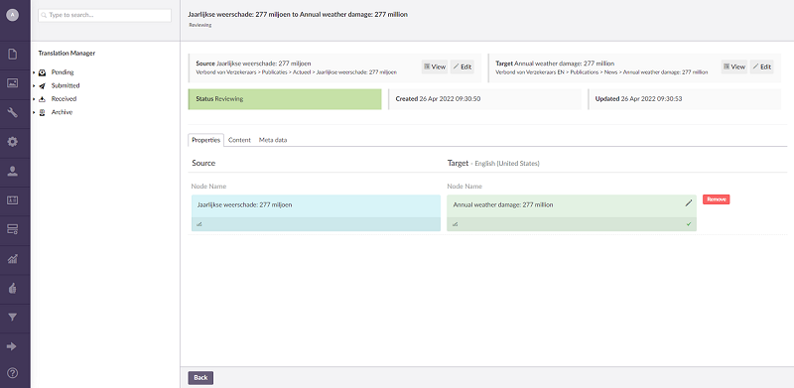Open the Settings wrench icon in sidebar

(13, 112)
